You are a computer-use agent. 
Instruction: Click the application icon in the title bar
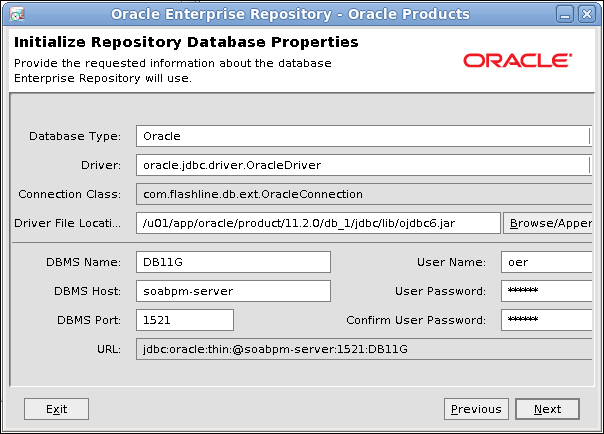click(17, 14)
